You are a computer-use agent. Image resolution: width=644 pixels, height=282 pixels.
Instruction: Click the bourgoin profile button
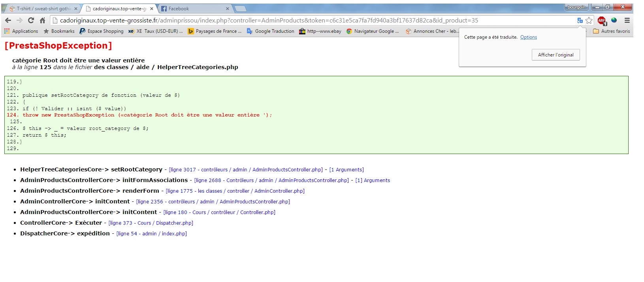tap(576, 7)
